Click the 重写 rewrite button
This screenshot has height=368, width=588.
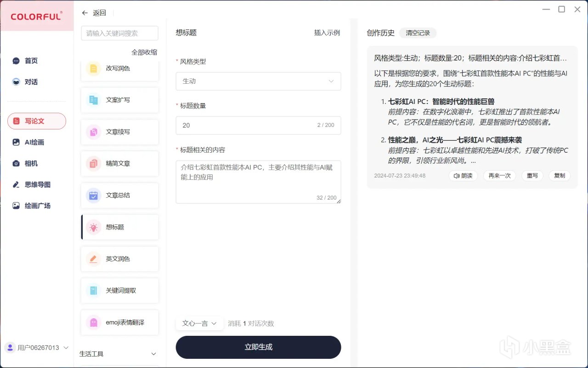click(532, 176)
